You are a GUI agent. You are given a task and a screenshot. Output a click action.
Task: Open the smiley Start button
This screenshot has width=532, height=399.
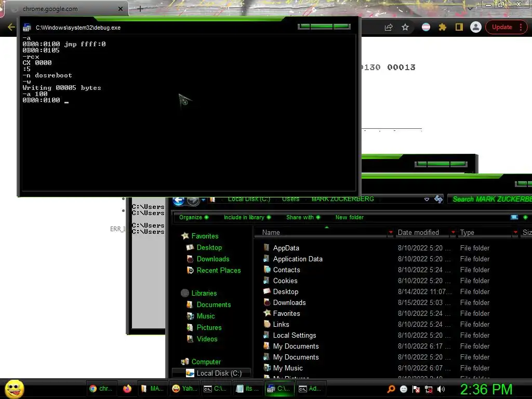14,389
